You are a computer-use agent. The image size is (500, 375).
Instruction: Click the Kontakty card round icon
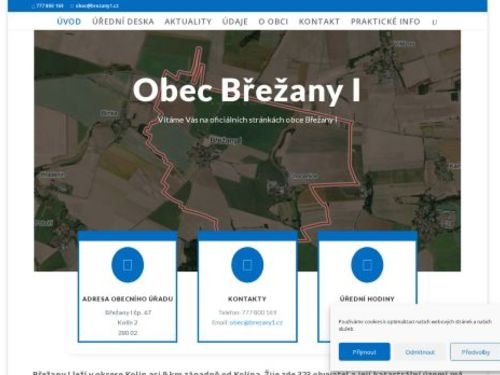click(247, 265)
